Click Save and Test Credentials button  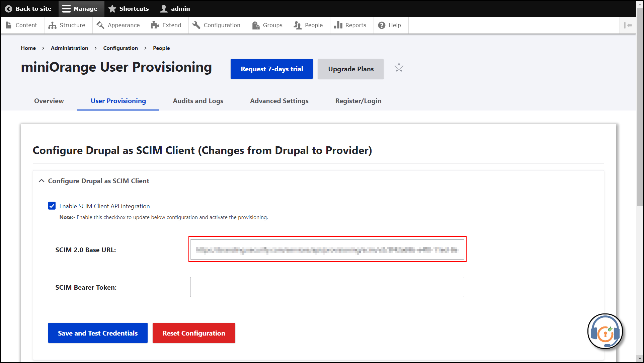(98, 333)
